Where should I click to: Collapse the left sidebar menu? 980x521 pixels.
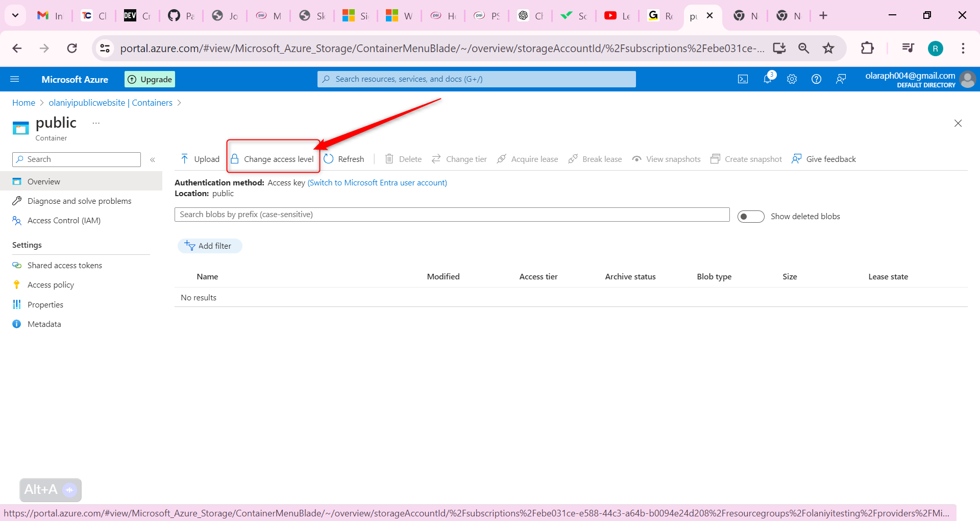click(153, 160)
